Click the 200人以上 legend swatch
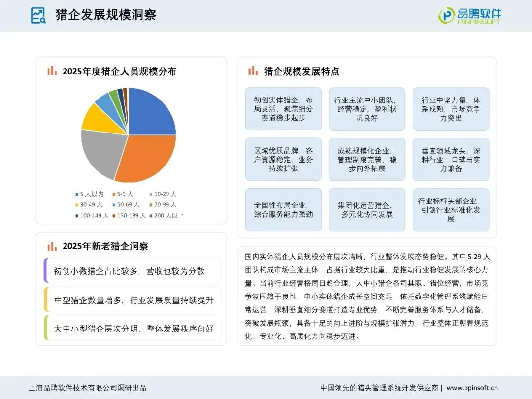532x399 pixels. 151,216
